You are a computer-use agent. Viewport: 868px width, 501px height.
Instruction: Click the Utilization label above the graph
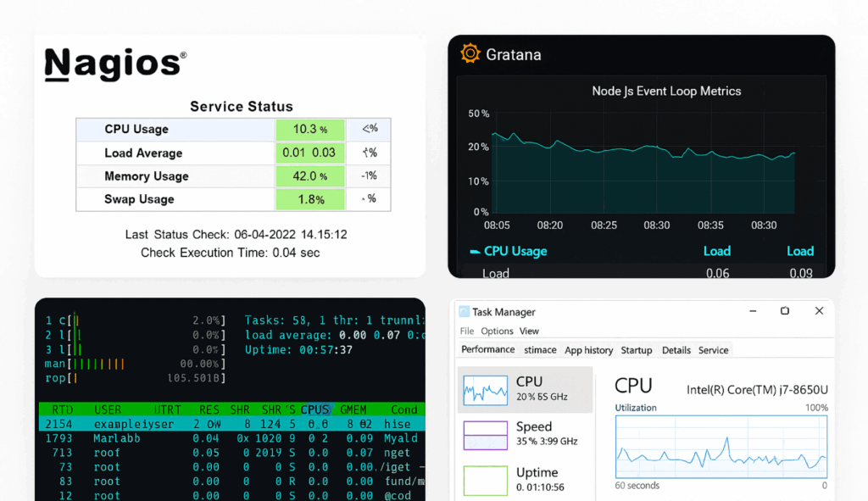pos(636,408)
